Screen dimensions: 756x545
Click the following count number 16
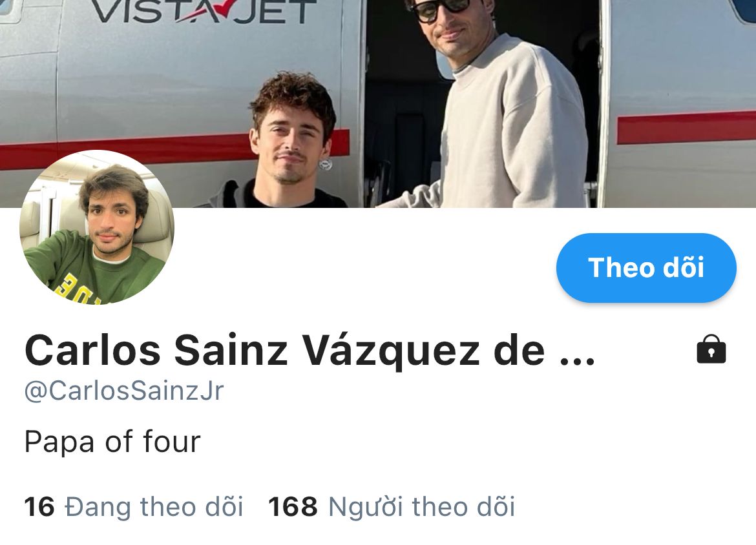point(39,508)
